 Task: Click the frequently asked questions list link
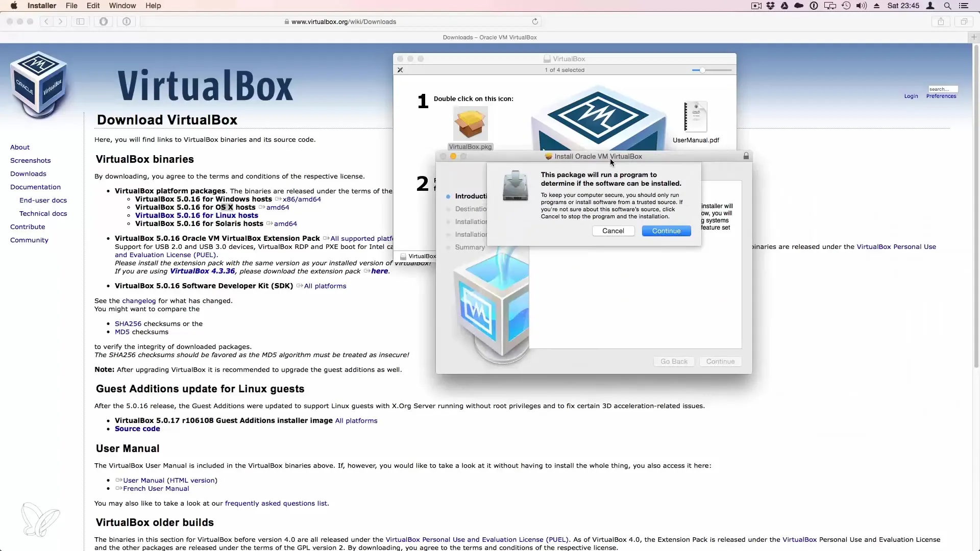276,503
